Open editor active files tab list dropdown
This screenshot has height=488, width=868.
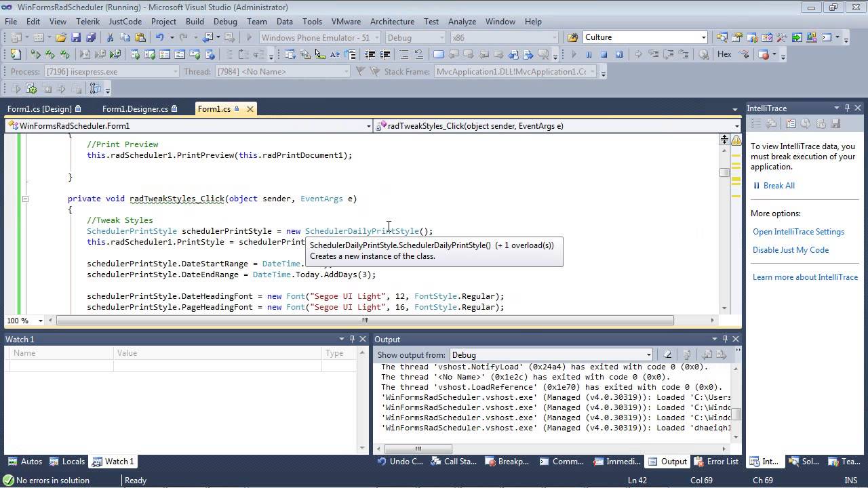[735, 109]
